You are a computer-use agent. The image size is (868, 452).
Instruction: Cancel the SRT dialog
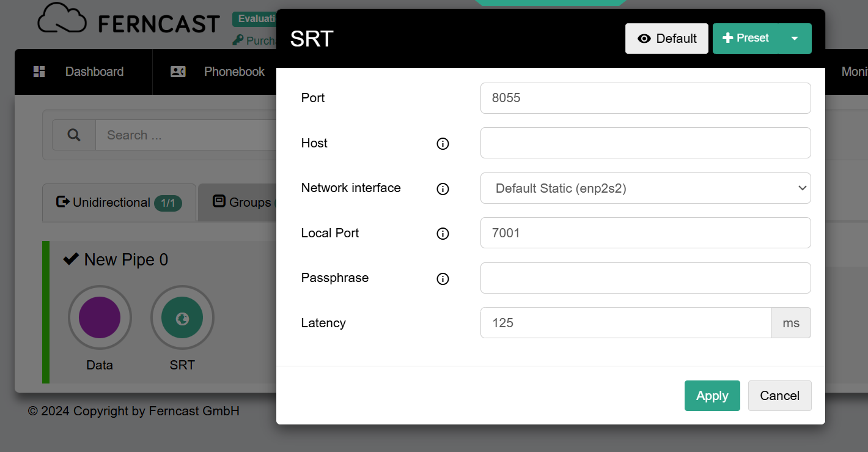click(779, 396)
